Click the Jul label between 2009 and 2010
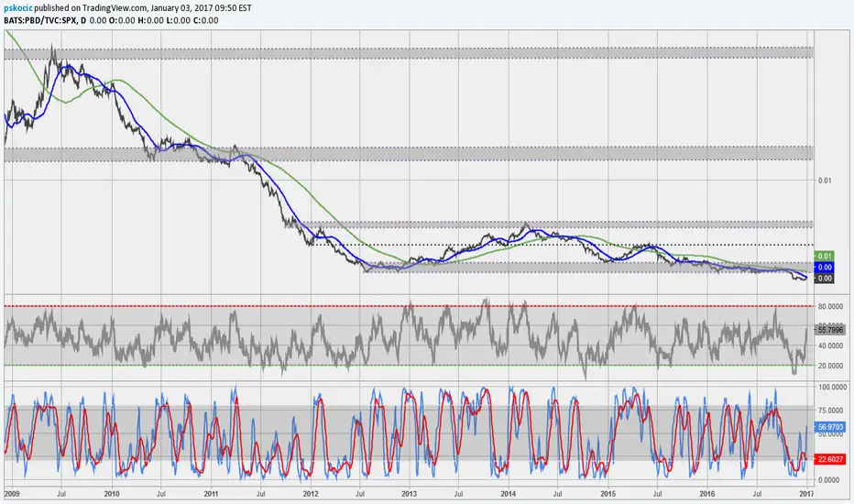The height and width of the screenshot is (504, 854). tap(61, 494)
